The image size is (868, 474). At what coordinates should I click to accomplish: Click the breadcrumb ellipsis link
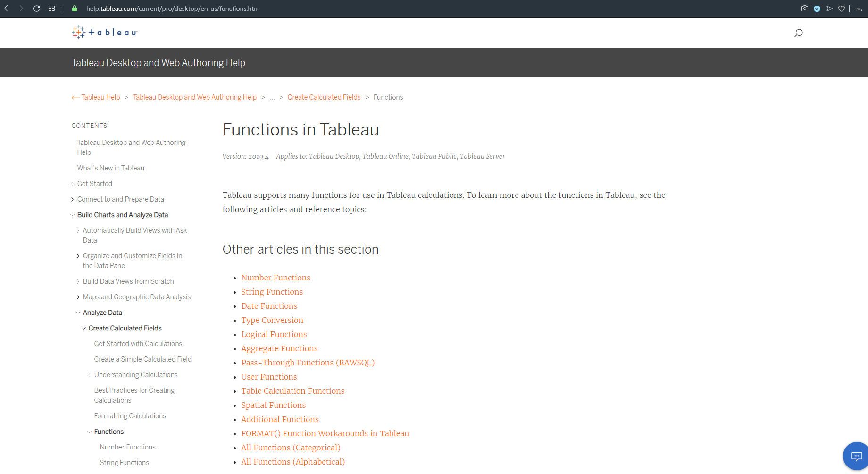click(x=272, y=97)
